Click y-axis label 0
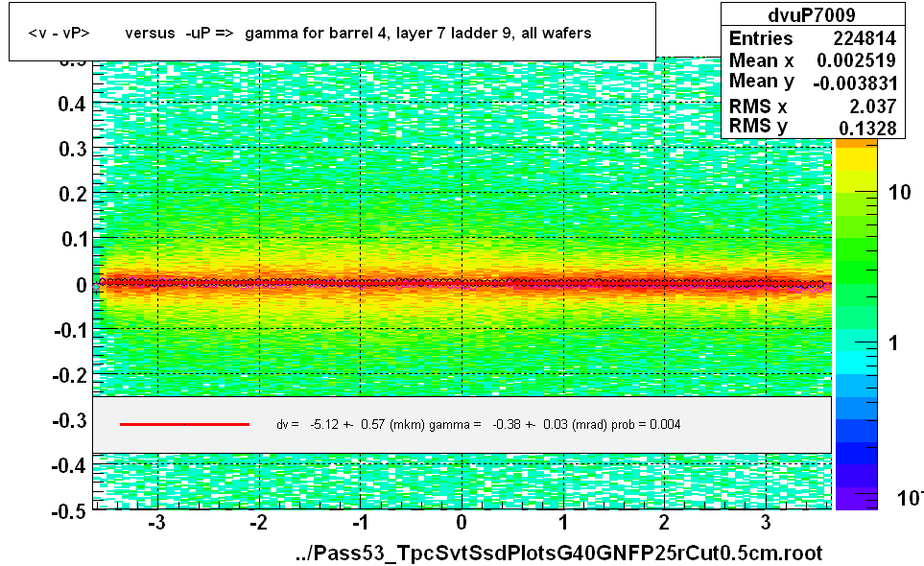 coord(82,285)
